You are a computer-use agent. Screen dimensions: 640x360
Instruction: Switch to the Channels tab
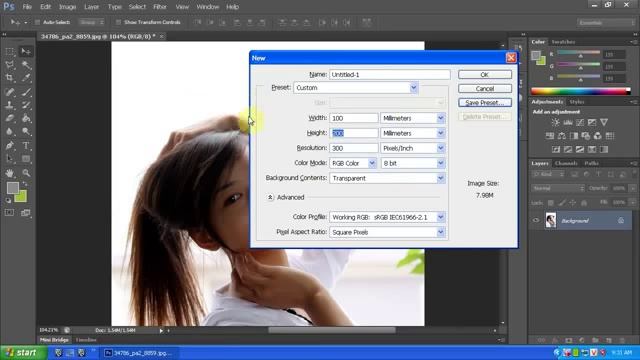click(x=566, y=163)
